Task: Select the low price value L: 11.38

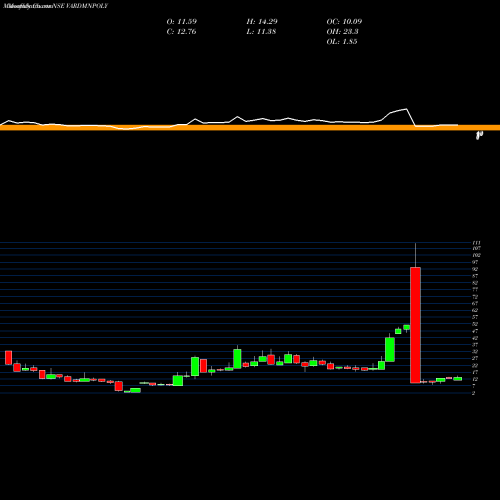Action: click(x=261, y=32)
